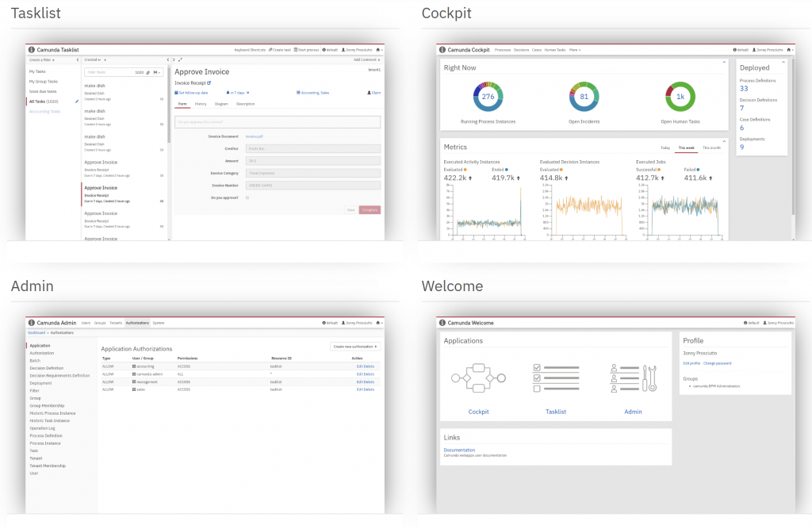This screenshot has height=529, width=812.
Task: Click the Camunda logo in the Admin header
Action: coord(32,323)
